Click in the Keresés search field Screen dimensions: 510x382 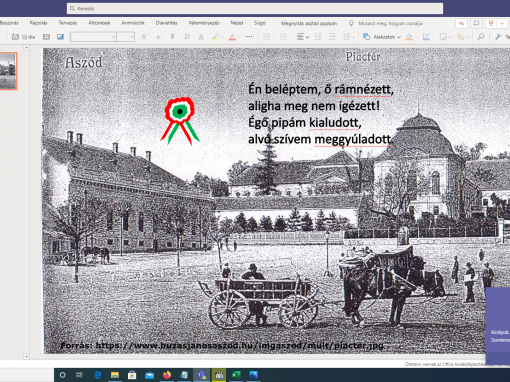[255, 9]
